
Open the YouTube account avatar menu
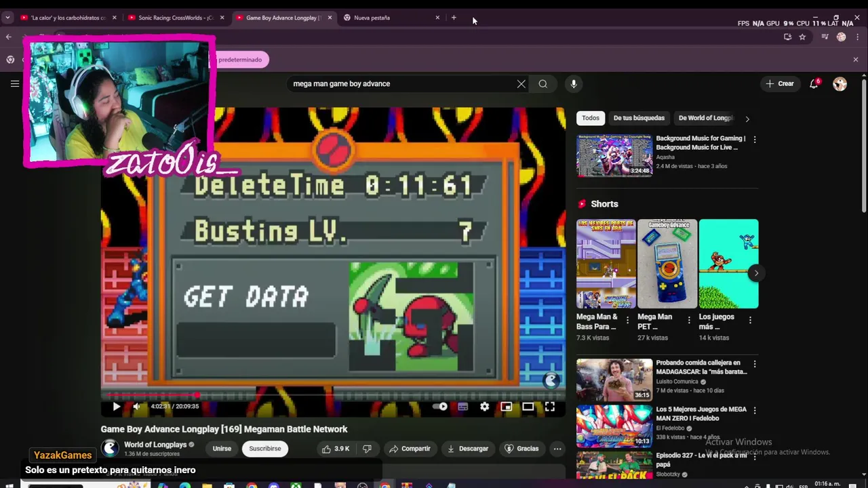click(x=840, y=84)
